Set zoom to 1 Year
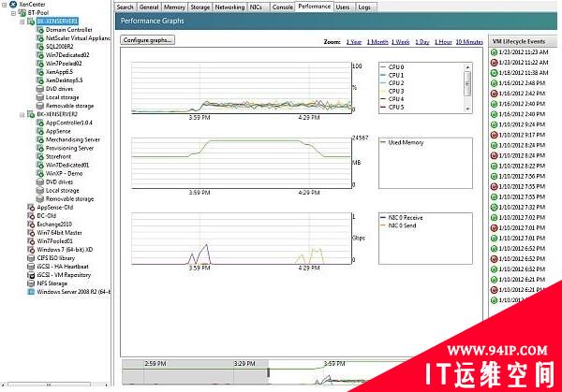 354,42
